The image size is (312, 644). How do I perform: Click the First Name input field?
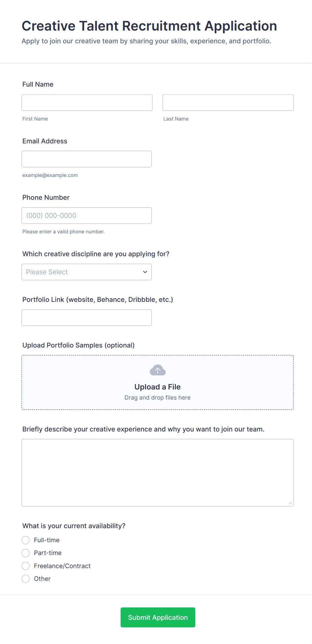[87, 102]
